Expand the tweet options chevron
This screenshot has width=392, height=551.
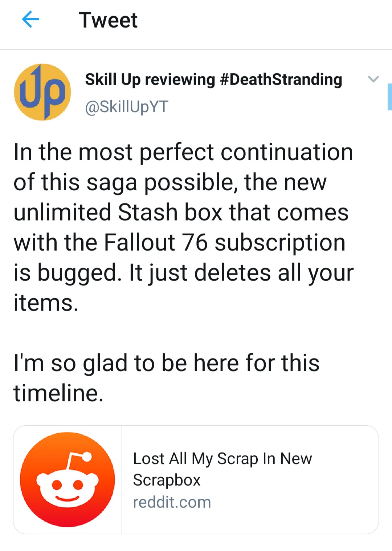click(373, 79)
